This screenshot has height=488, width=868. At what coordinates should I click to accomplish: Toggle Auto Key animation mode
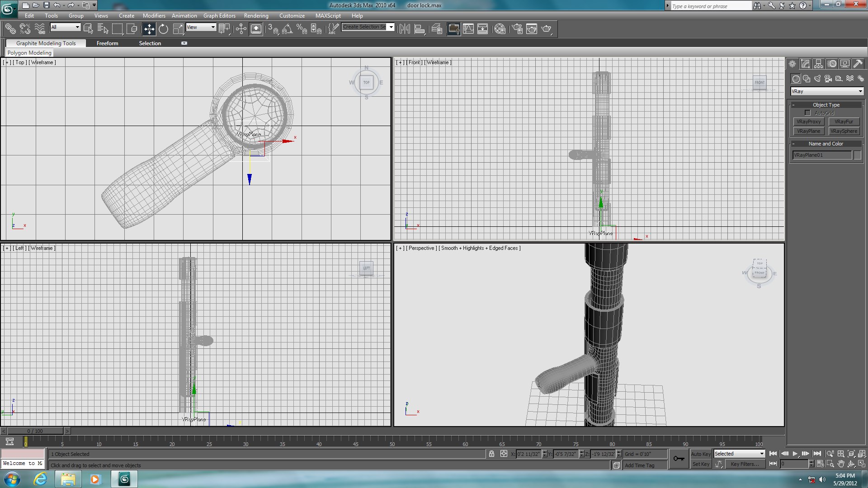[700, 454]
